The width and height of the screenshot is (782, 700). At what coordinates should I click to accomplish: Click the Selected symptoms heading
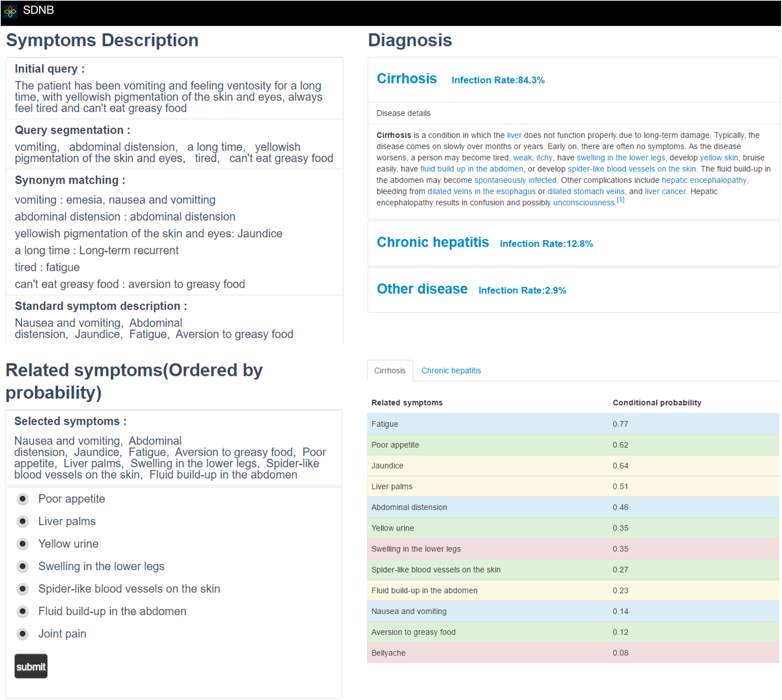[70, 421]
